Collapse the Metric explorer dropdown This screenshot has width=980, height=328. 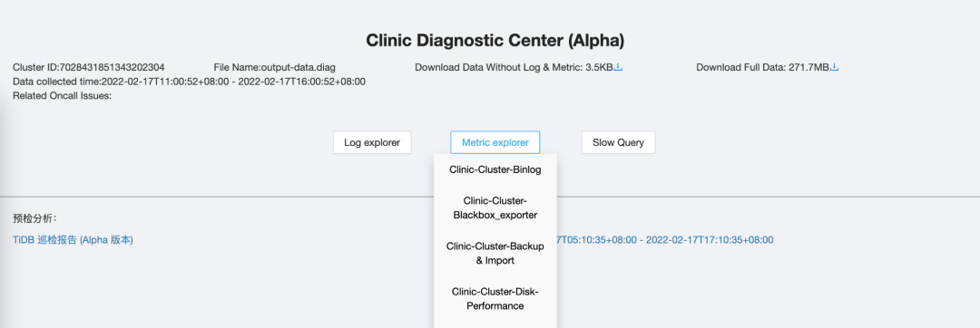pyautogui.click(x=495, y=142)
